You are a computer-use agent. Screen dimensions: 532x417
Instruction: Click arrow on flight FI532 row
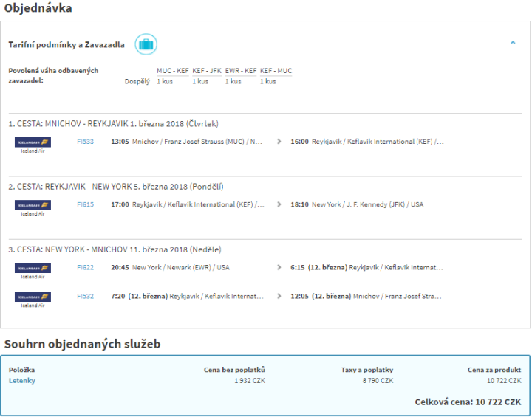[279, 296]
